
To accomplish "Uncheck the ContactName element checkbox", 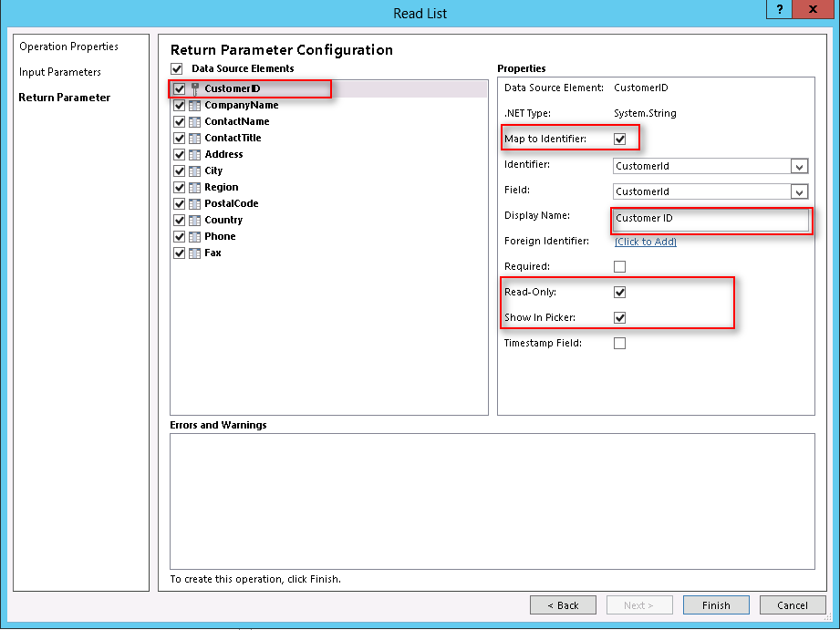I will (180, 121).
